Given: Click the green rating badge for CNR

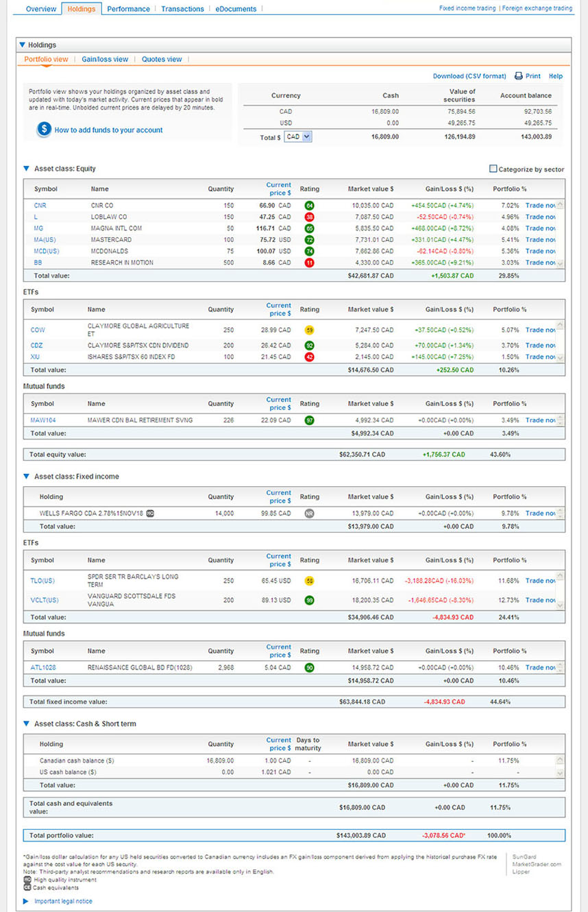Looking at the screenshot, I should pyautogui.click(x=310, y=206).
